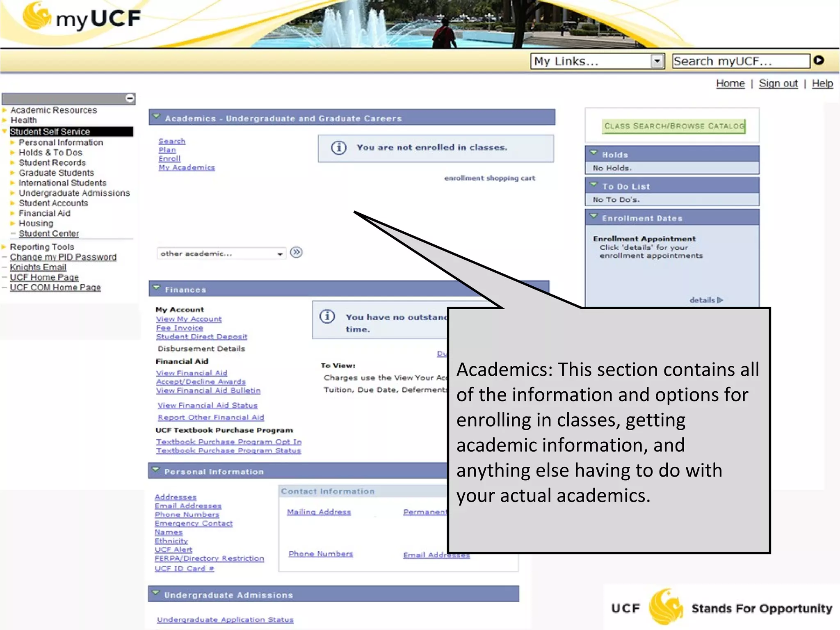This screenshot has height=630, width=840.
Task: Click the details arrow in Enrollment Dates
Action: 720,300
